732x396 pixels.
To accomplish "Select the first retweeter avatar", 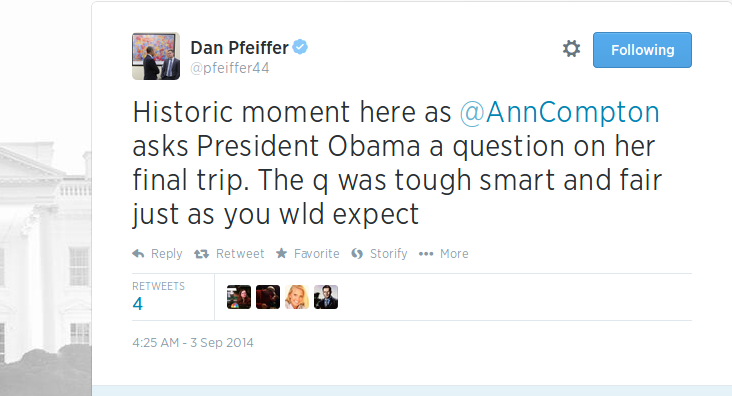I will point(239,297).
